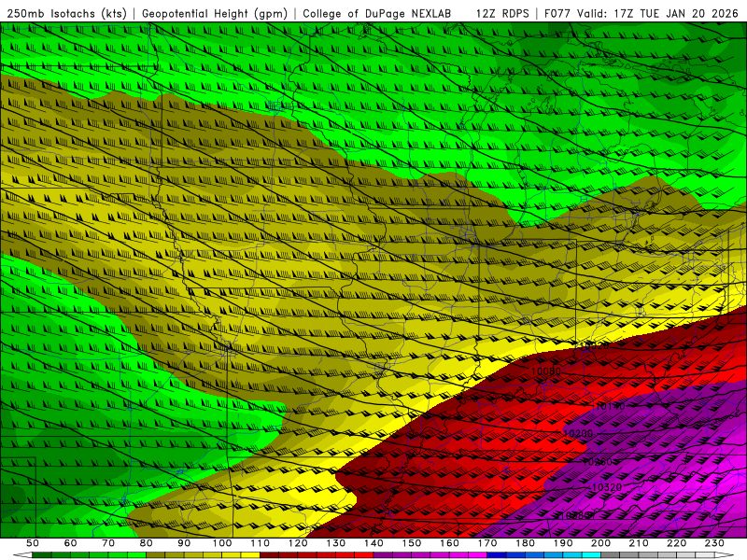Click the '250mb Isotachs (kts)' title text
The height and width of the screenshot is (560, 747).
point(66,13)
